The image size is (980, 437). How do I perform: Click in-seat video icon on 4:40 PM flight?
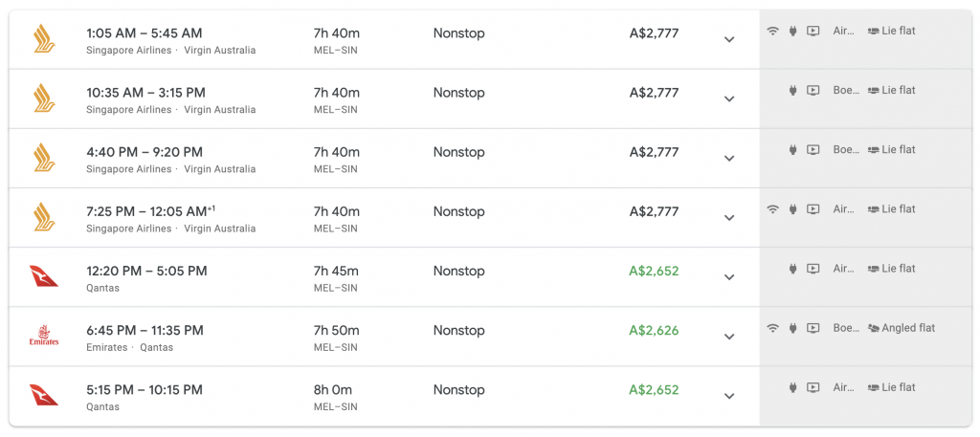pyautogui.click(x=813, y=150)
